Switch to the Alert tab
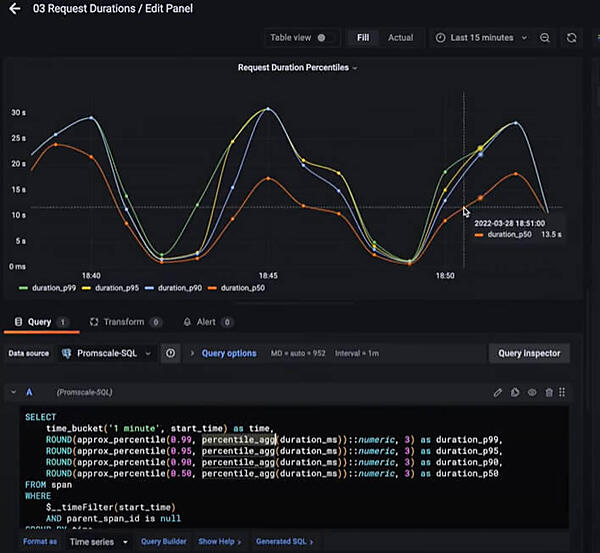600x553 pixels. tap(207, 322)
